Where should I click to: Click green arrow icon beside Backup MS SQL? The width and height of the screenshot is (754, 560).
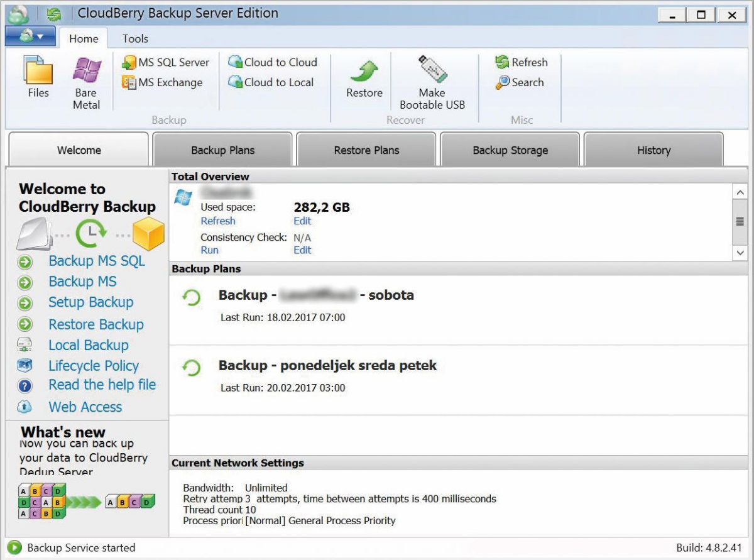pos(25,262)
